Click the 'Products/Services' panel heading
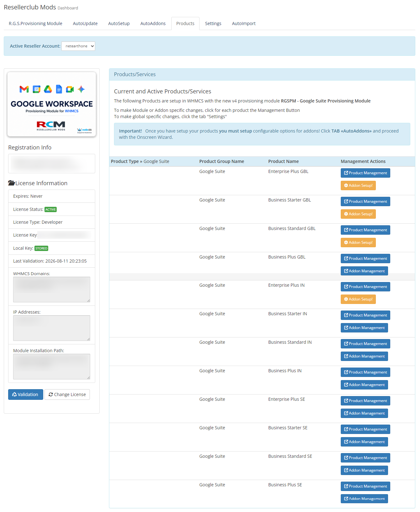Viewport: 420px width, 512px height. pyautogui.click(x=135, y=74)
